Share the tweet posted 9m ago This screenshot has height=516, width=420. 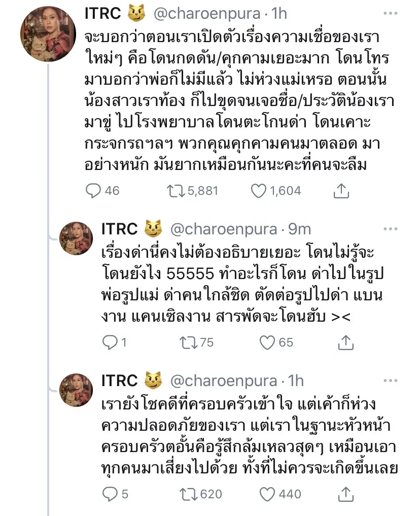pyautogui.click(x=345, y=342)
